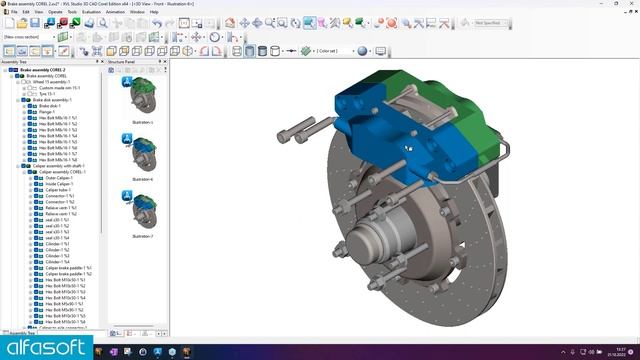Viewport: 640px width, 360px height.
Task: Toggle the Flange-1 checkbox
Action: tap(30, 112)
